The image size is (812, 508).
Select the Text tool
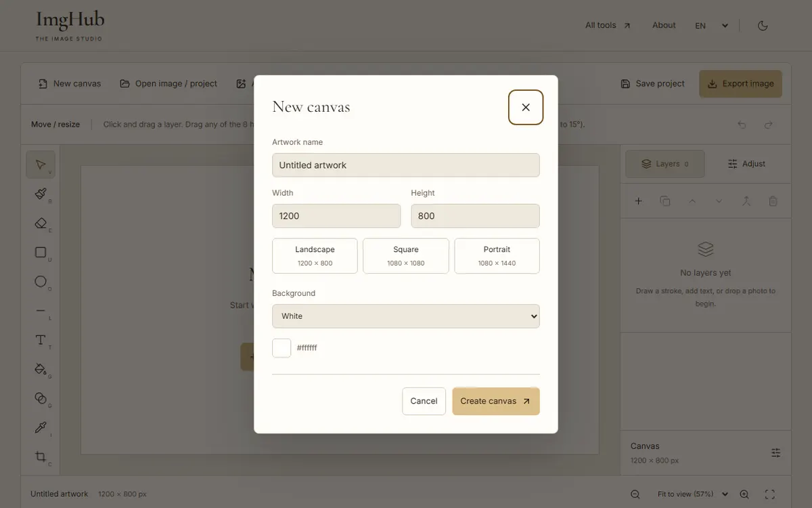click(x=41, y=339)
